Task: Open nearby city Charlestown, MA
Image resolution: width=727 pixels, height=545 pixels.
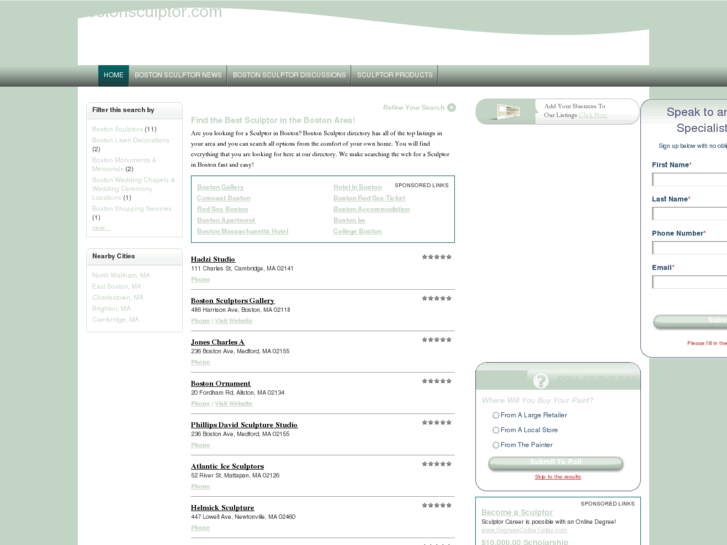Action: 118,297
